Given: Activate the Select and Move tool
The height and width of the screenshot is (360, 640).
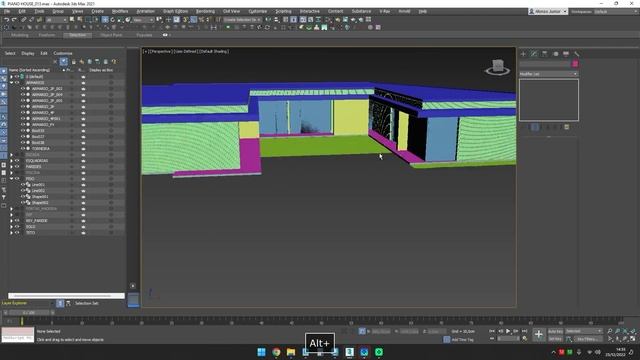Looking at the screenshot, I should point(105,20).
